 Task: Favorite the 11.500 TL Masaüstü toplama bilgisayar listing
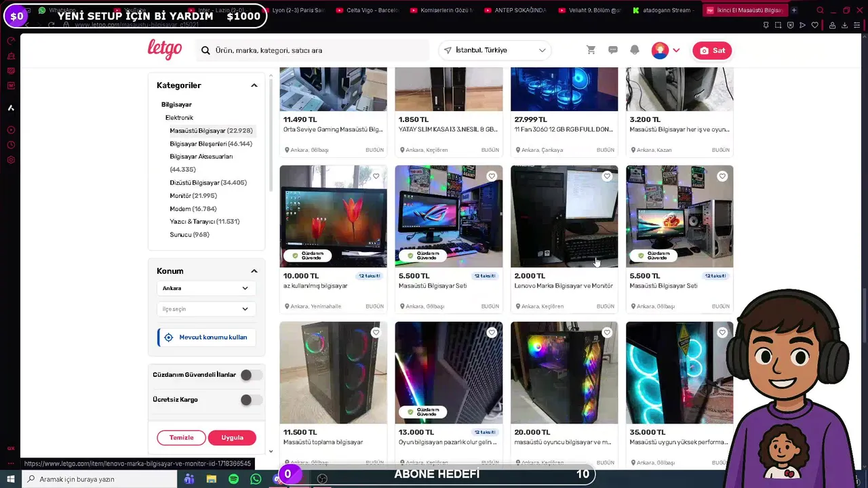[x=376, y=333]
